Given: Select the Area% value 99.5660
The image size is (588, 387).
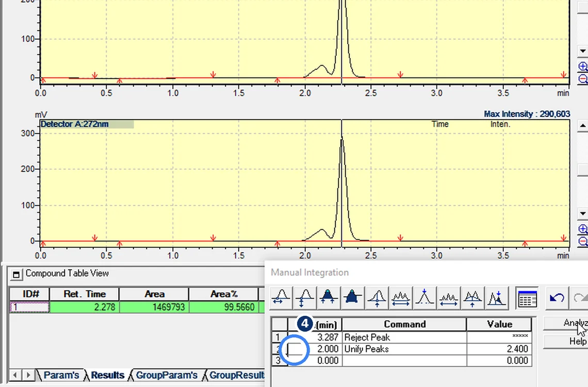Looking at the screenshot, I should tap(223, 307).
